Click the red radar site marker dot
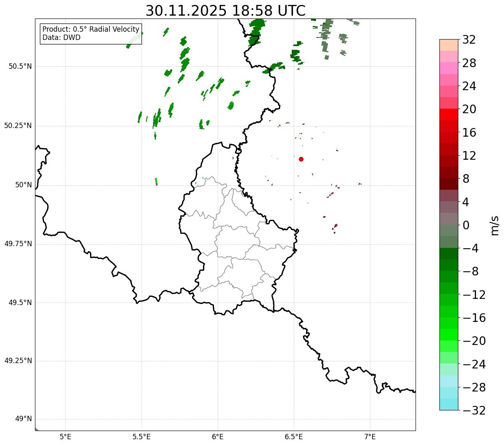The image size is (504, 445). pos(301,159)
